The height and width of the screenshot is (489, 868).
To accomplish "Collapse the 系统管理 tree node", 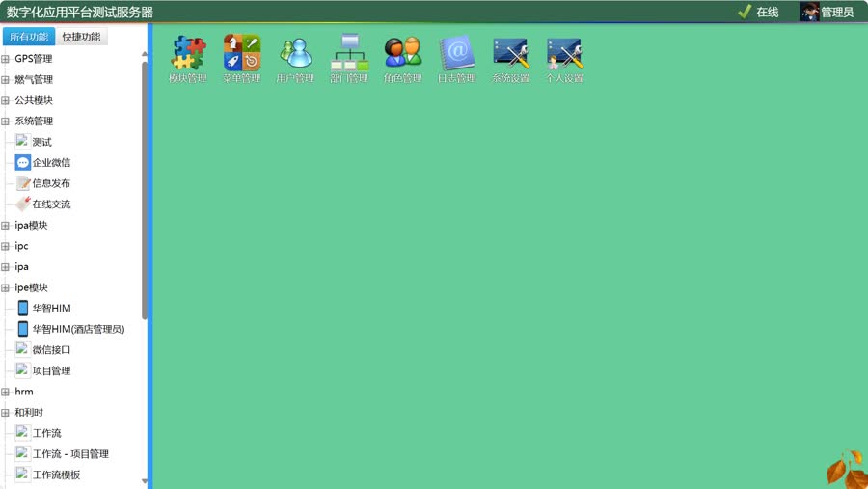I will point(6,122).
